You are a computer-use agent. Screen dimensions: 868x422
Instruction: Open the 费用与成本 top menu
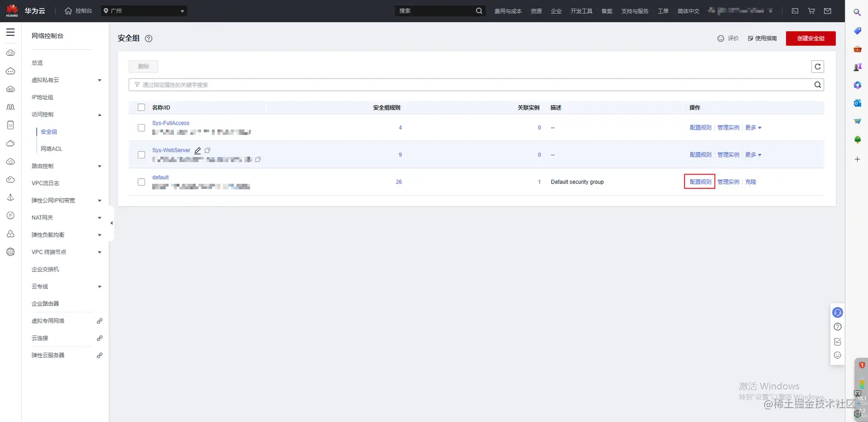[x=508, y=11]
